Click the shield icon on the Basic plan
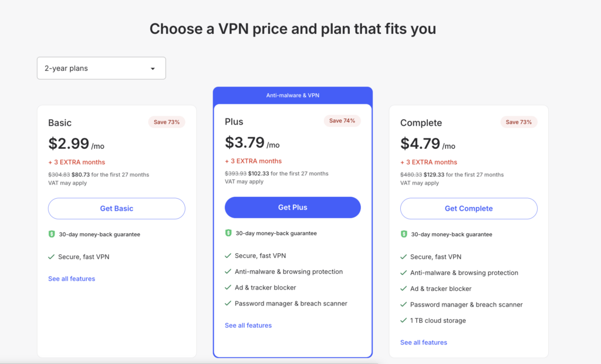The width and height of the screenshot is (601, 364). click(52, 233)
